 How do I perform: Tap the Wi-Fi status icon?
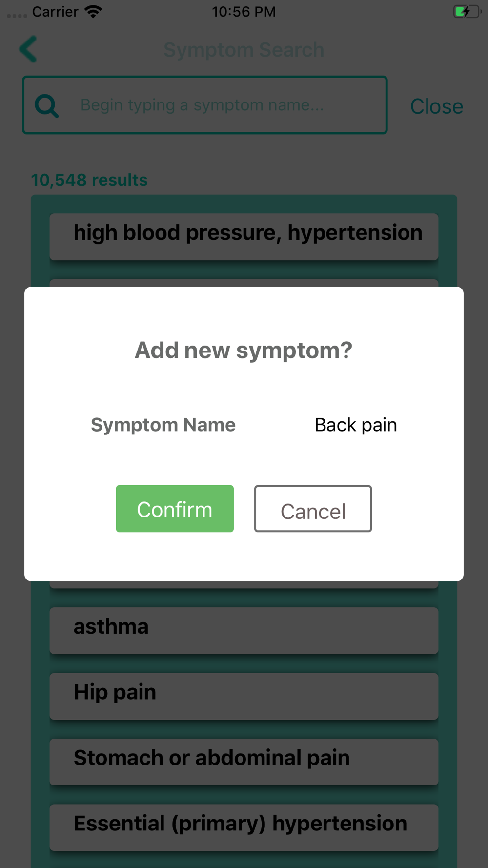[93, 11]
